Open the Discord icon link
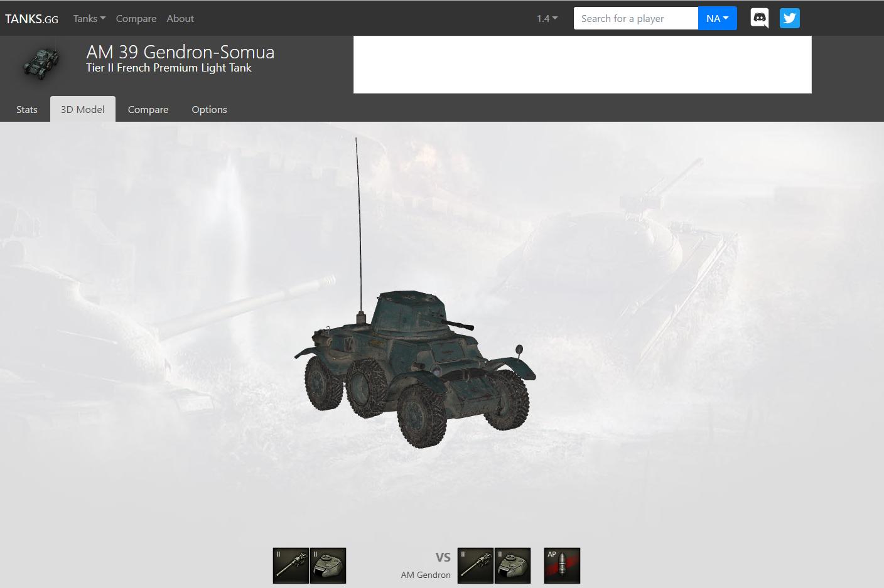This screenshot has width=884, height=588. (x=760, y=18)
